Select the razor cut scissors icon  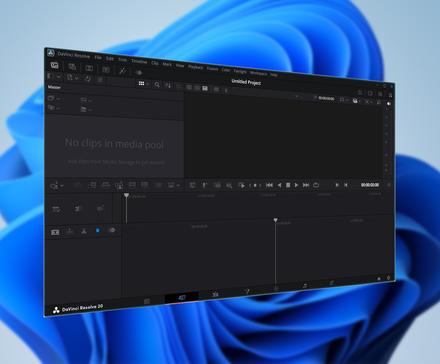pyautogui.click(x=84, y=231)
